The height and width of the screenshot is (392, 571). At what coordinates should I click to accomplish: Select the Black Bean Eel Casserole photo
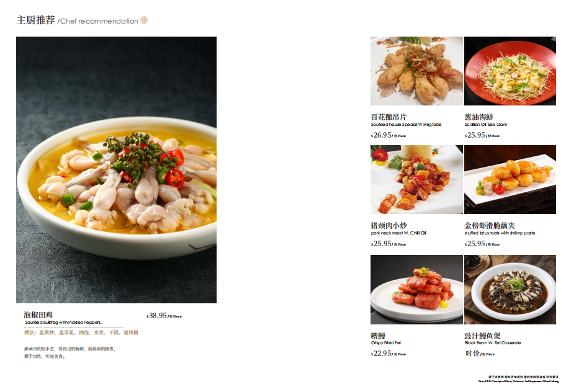pyautogui.click(x=510, y=290)
